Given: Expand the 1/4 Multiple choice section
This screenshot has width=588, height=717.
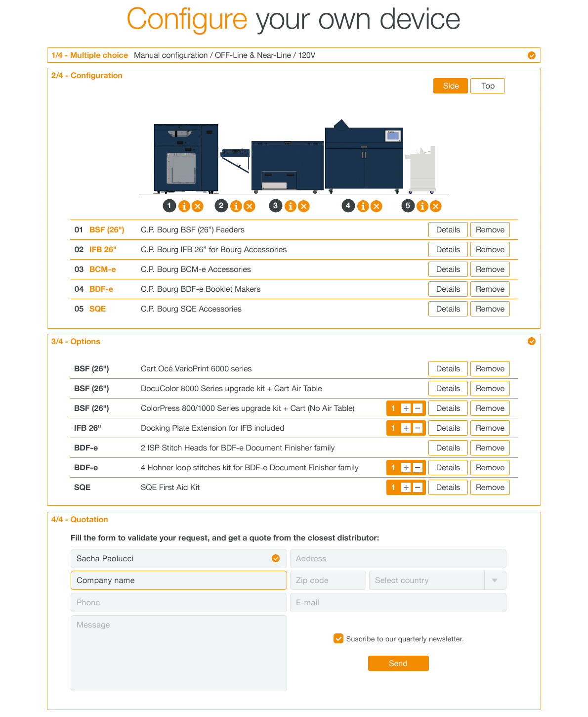Looking at the screenshot, I should 294,55.
